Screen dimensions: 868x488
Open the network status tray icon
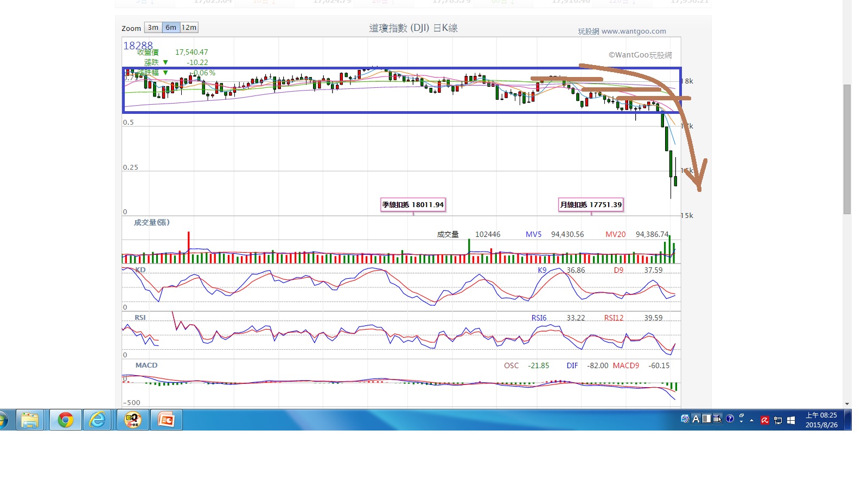coord(778,420)
